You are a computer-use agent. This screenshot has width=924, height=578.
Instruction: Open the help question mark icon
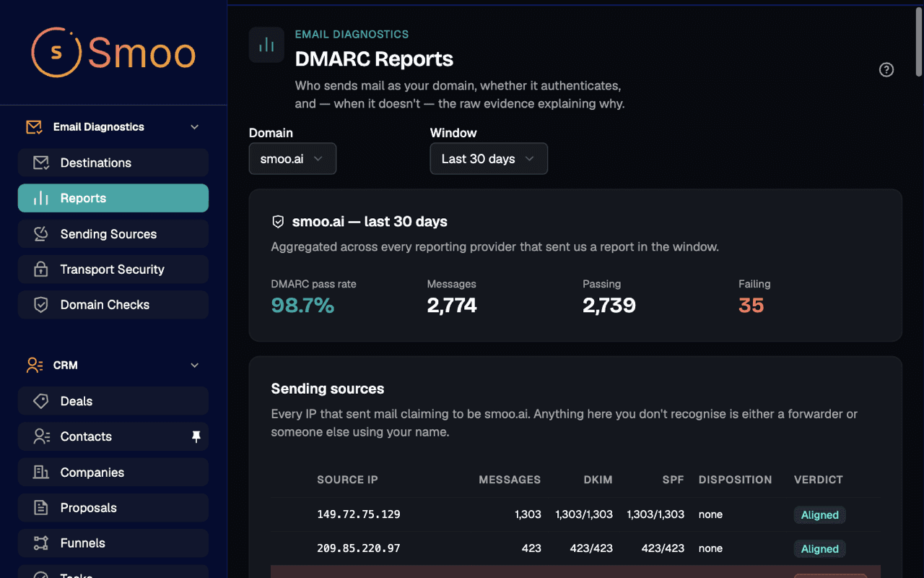[886, 70]
